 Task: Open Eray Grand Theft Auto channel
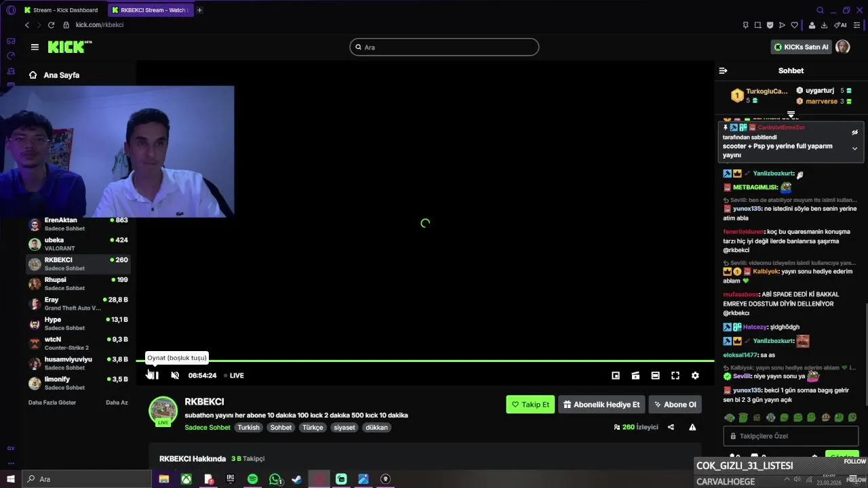click(78, 304)
